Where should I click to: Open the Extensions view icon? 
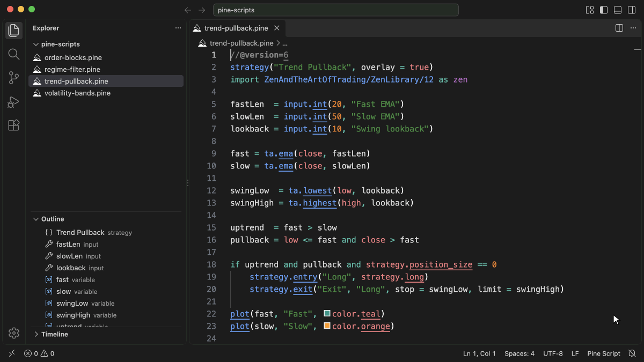click(14, 125)
